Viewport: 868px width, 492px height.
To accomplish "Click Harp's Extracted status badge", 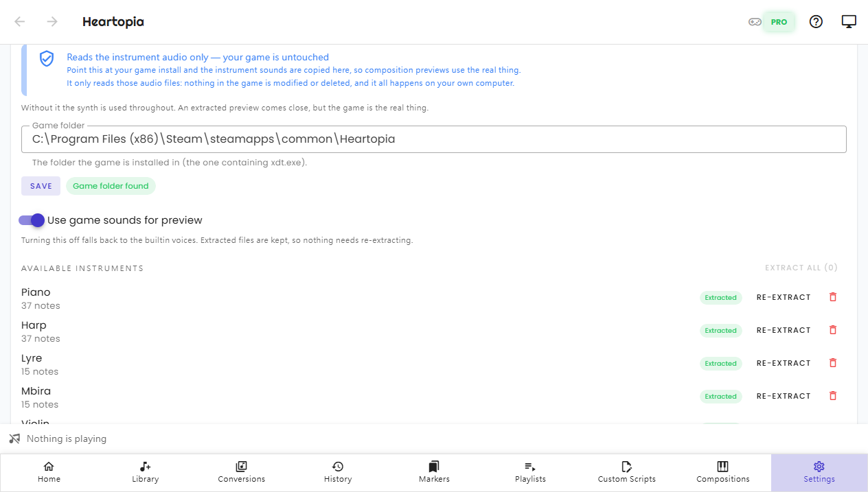I will 720,331.
